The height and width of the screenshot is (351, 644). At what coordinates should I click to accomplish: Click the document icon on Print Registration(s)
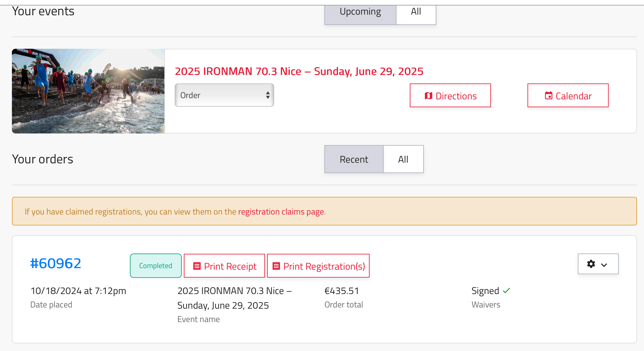point(276,266)
